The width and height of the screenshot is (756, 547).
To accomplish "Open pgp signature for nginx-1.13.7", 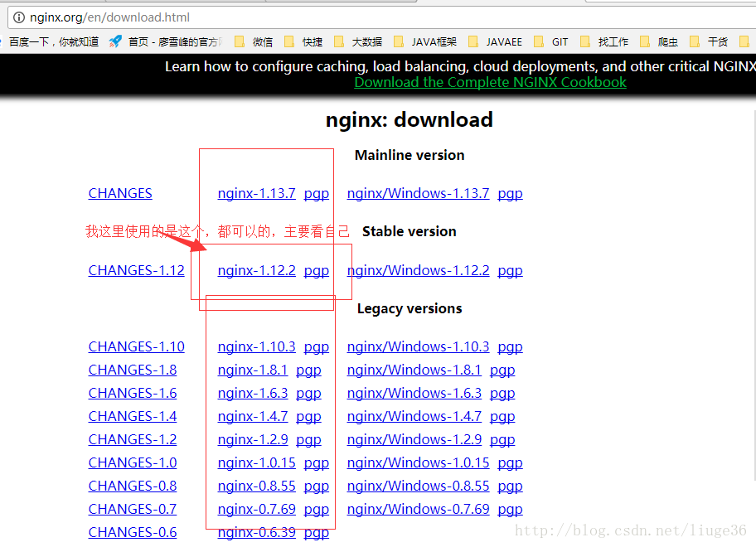I will (x=317, y=194).
